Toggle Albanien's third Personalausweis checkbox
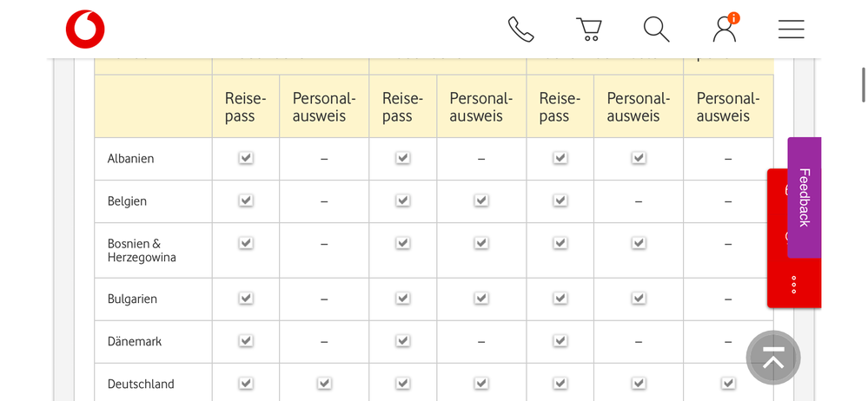868x401 pixels. point(639,158)
